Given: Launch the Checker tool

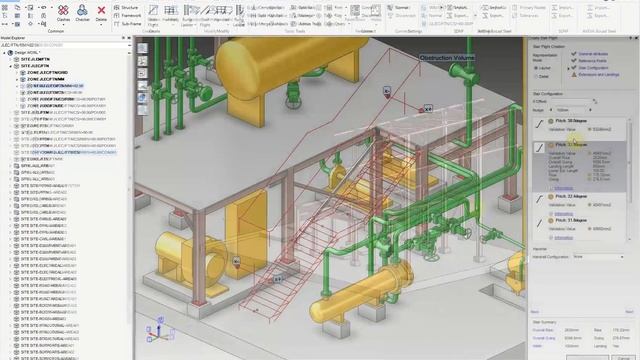Looking at the screenshot, I should pos(82,13).
